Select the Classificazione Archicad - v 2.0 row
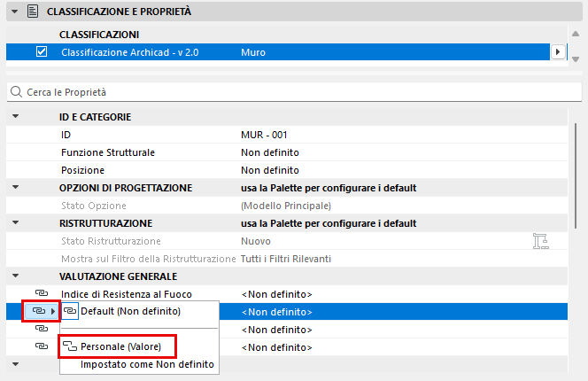Image resolution: width=588 pixels, height=381 pixels. click(x=278, y=51)
